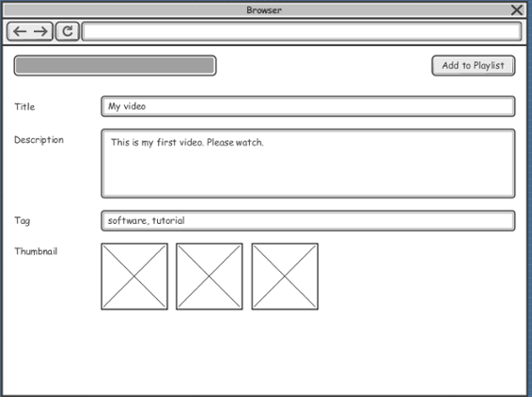Edit the Title field containing My video
Image resolution: width=532 pixels, height=397 pixels.
click(x=308, y=106)
